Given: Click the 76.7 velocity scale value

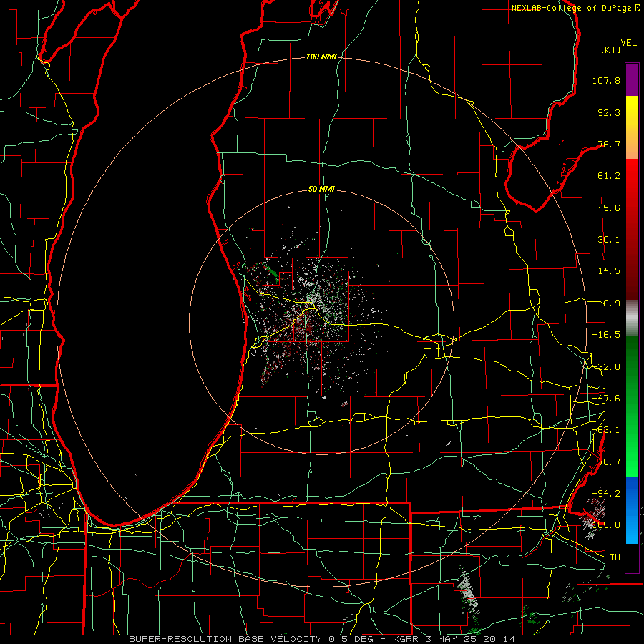Looking at the screenshot, I should (609, 144).
